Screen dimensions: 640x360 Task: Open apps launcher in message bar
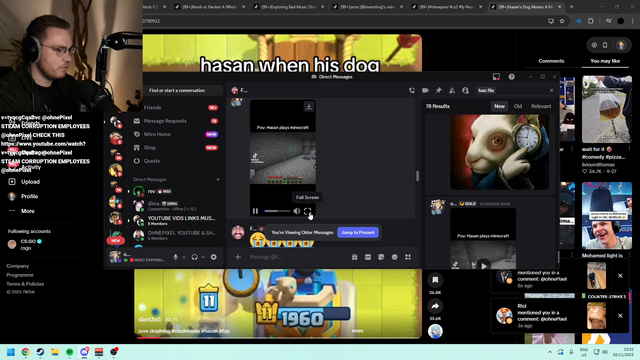[408, 257]
